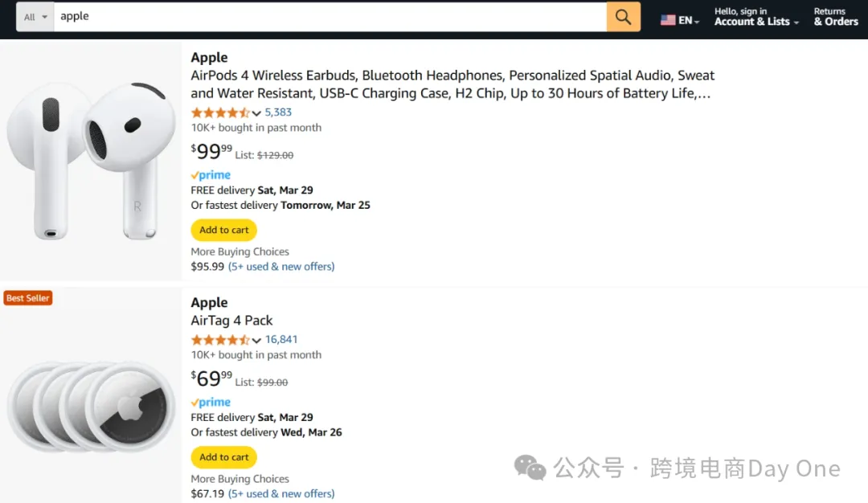View the 5,383 AirPods reviews
The width and height of the screenshot is (868, 503).
(278, 112)
